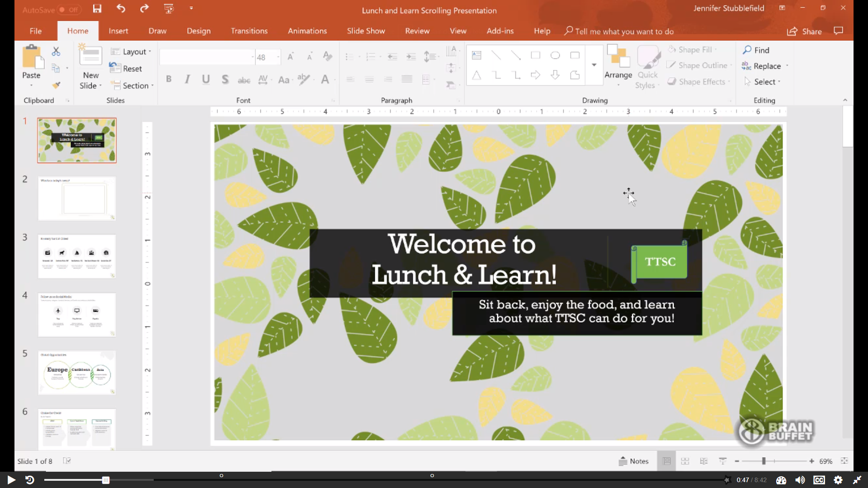Click the Center alignment icon
The height and width of the screenshot is (488, 868).
pos(369,80)
